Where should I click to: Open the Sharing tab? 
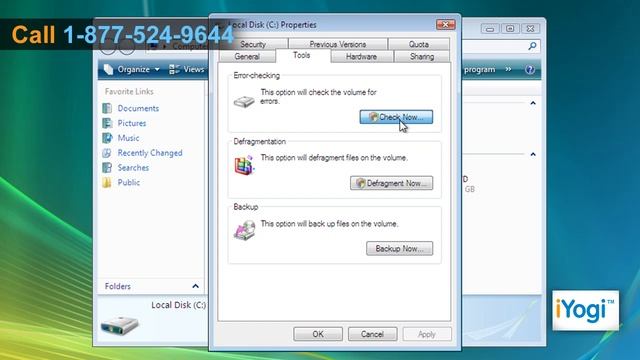click(x=422, y=57)
